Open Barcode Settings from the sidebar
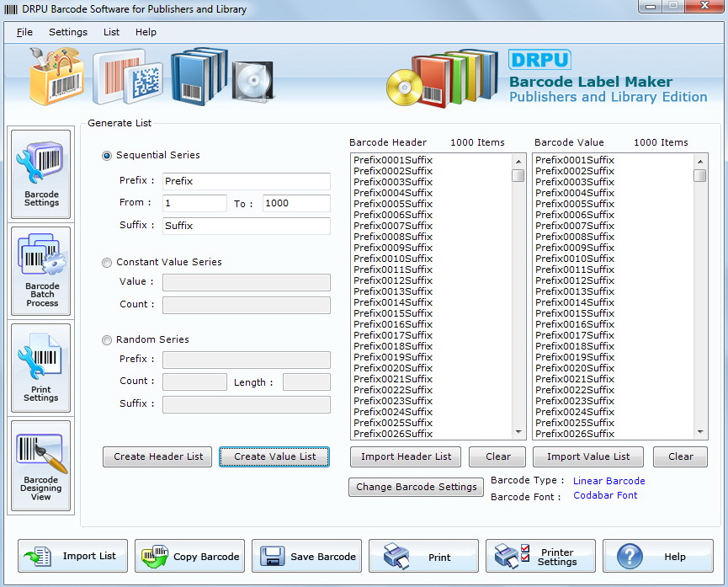This screenshot has width=728, height=587. click(41, 175)
